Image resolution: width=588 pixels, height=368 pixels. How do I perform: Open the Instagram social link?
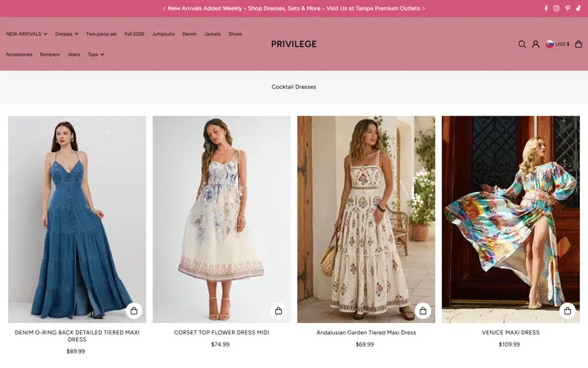556,8
